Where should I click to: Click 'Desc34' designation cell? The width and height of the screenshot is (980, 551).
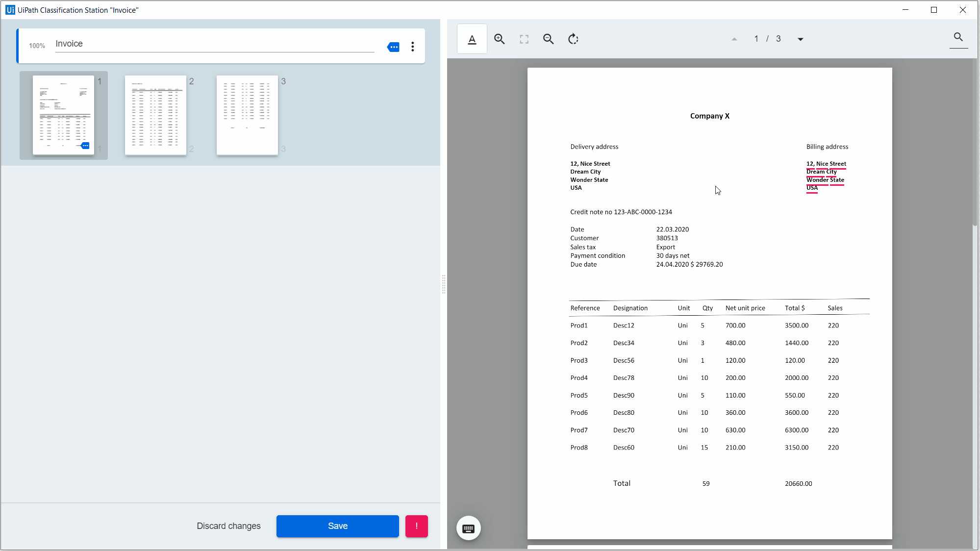(624, 343)
